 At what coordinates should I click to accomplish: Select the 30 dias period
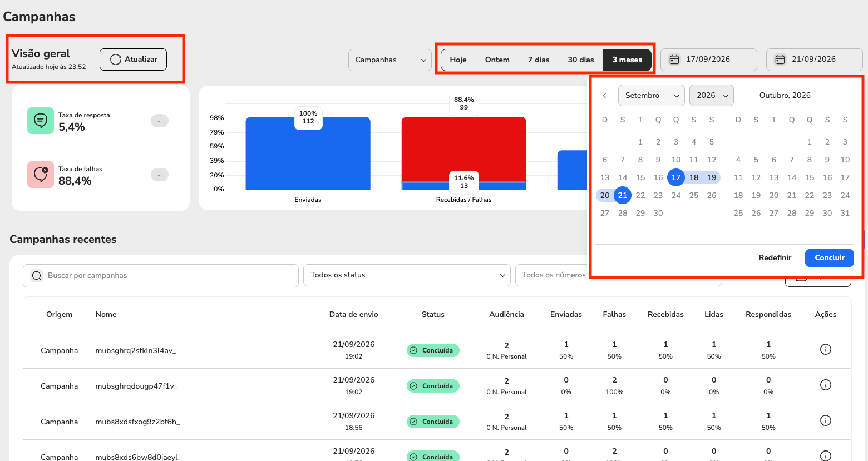(x=581, y=60)
